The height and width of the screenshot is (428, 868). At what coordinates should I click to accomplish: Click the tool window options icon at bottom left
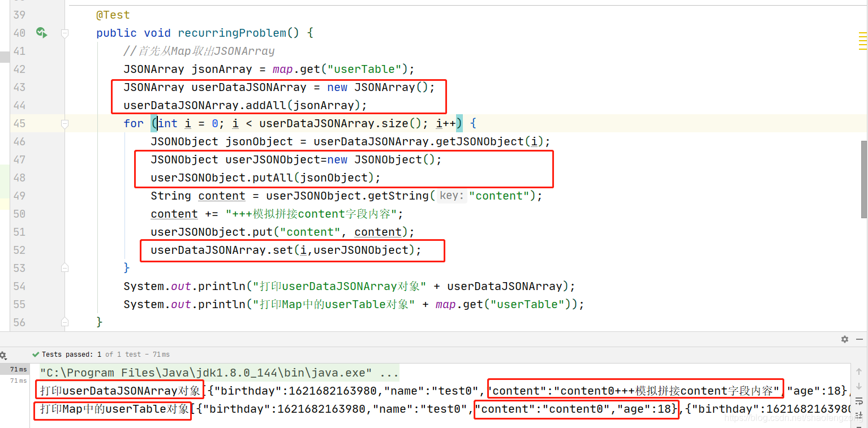(x=3, y=354)
